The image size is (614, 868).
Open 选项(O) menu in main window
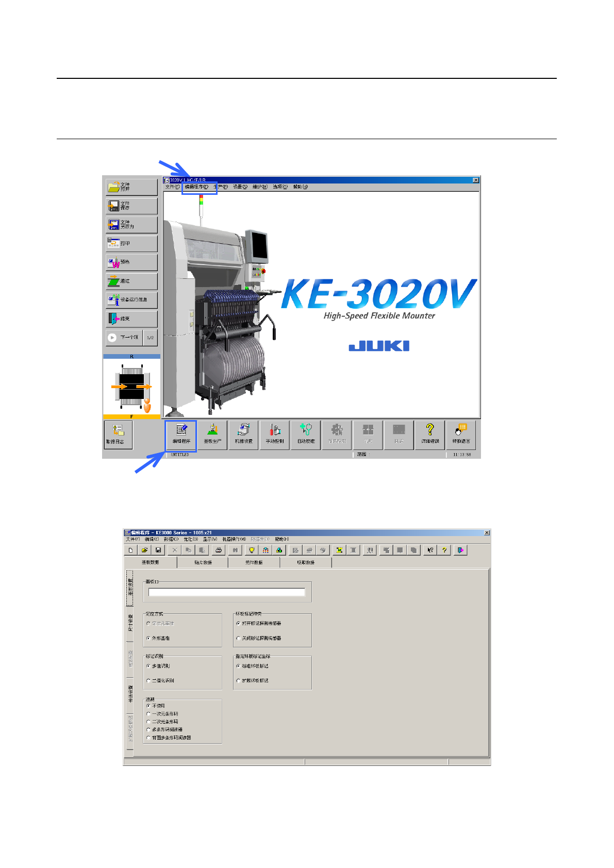click(x=280, y=187)
